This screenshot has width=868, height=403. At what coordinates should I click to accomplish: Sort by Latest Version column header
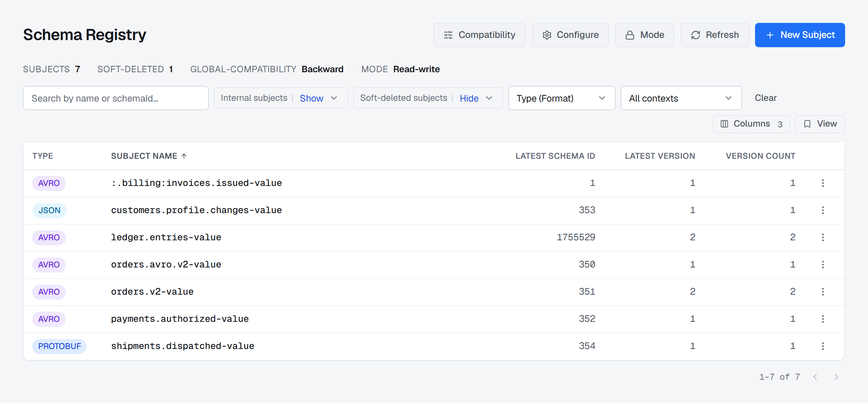[x=660, y=156]
